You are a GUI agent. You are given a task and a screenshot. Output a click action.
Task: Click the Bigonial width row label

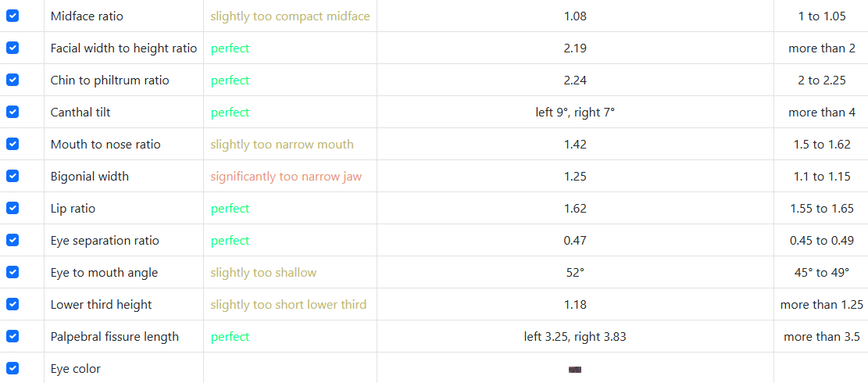(x=90, y=177)
